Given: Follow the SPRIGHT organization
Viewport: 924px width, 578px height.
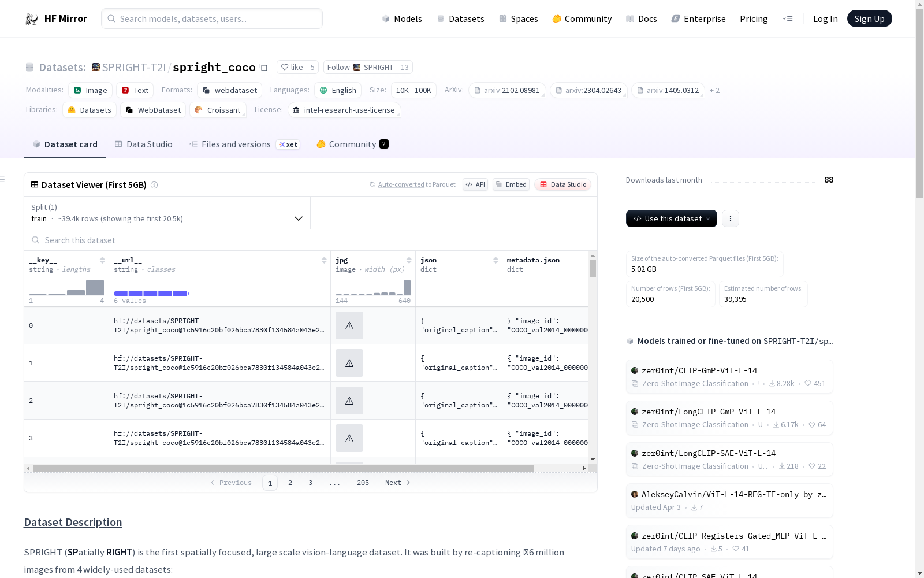Looking at the screenshot, I should [x=360, y=67].
